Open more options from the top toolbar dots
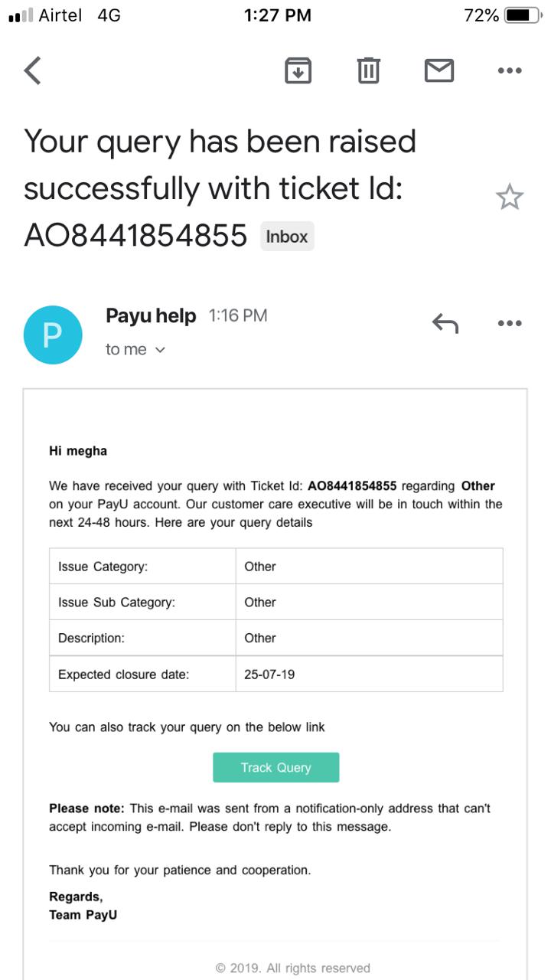 tap(510, 70)
